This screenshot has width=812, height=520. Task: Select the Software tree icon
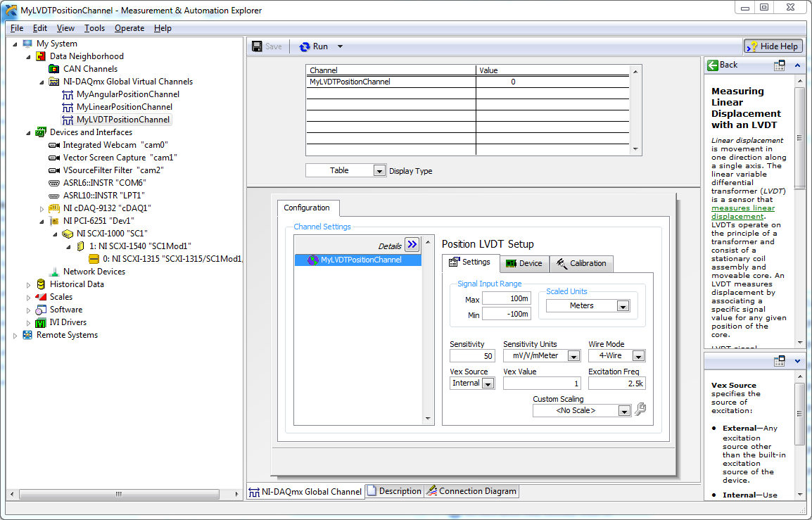click(x=41, y=310)
